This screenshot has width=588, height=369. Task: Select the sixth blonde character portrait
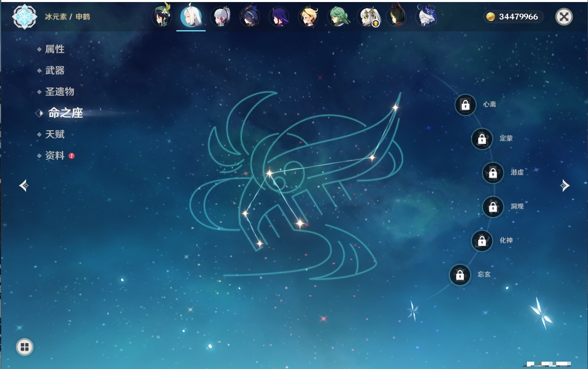[309, 17]
